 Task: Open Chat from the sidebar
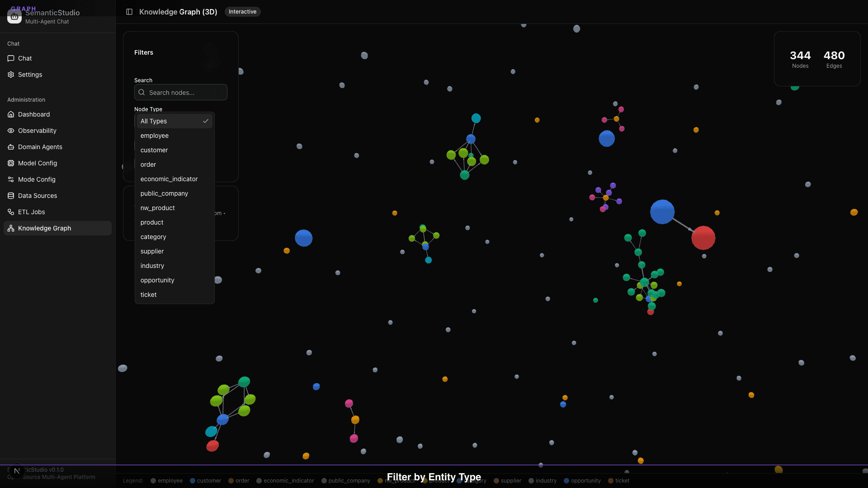pos(57,58)
